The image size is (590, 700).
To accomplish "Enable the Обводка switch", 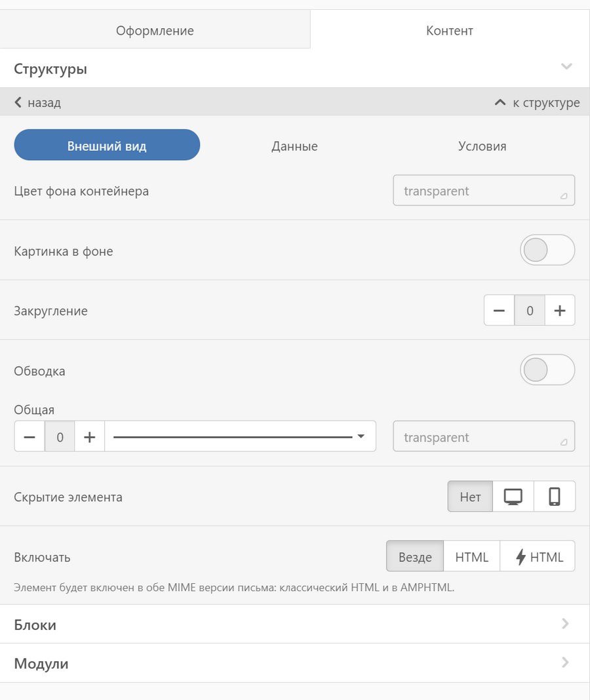I will pyautogui.click(x=547, y=371).
